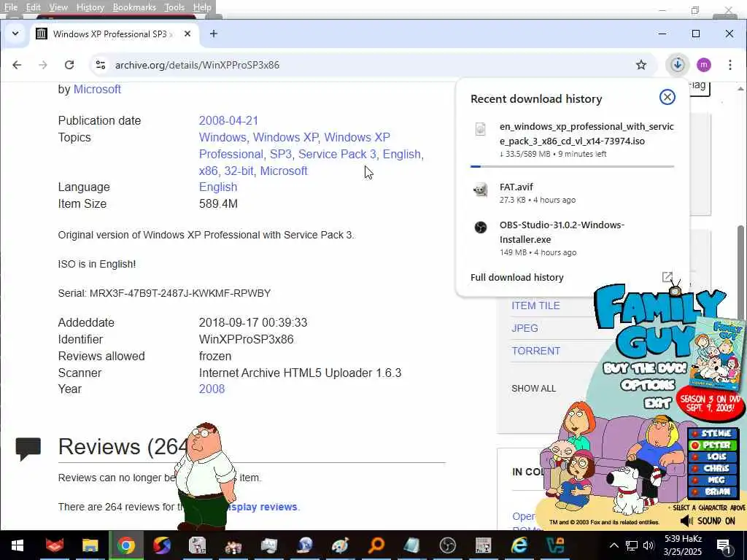Screen dimensions: 747x560
Task: Choose Chris from the character list
Action: tap(712, 469)
